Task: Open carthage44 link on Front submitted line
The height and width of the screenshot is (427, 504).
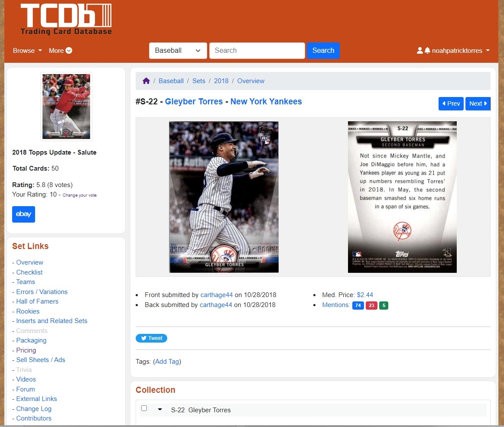Action: (217, 295)
